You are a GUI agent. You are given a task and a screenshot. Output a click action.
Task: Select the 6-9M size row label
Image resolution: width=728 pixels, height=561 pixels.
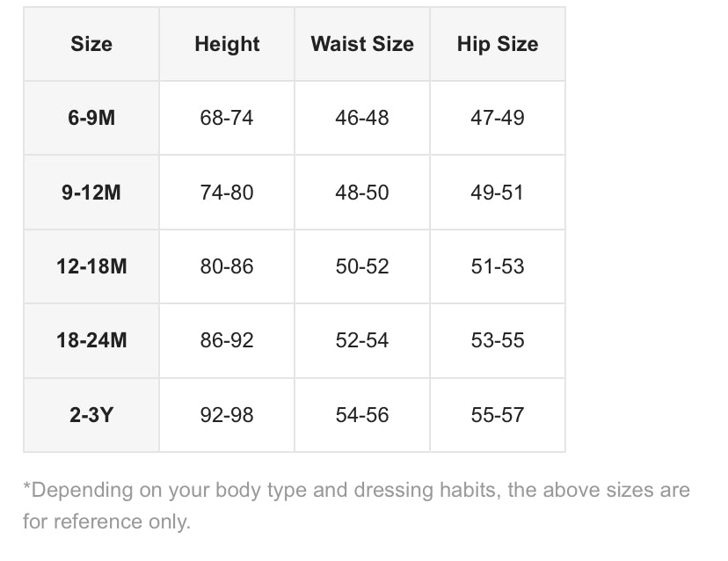(91, 118)
